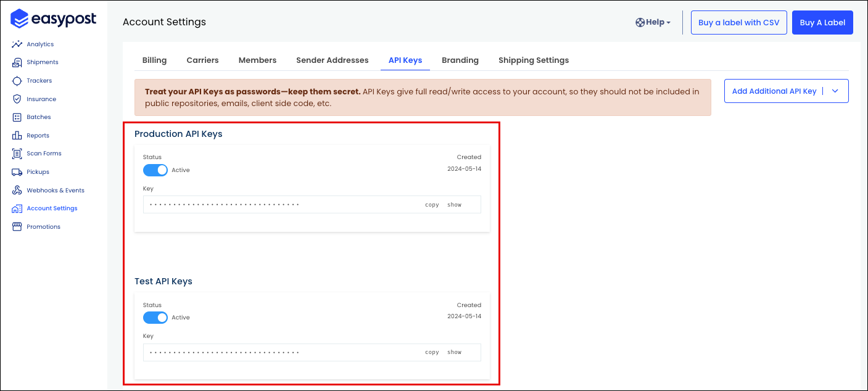Click Add Additional API Key button text
The width and height of the screenshot is (868, 391).
[774, 91]
